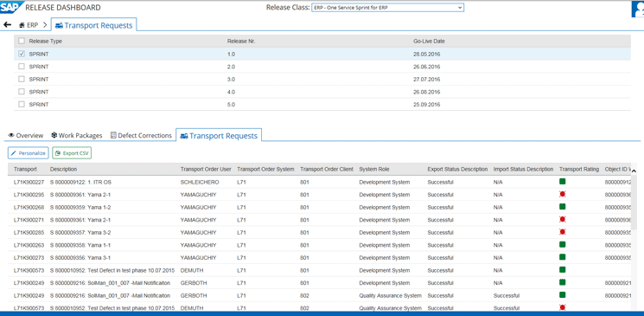Sort by Description column header
The width and height of the screenshot is (644, 316).
[63, 169]
